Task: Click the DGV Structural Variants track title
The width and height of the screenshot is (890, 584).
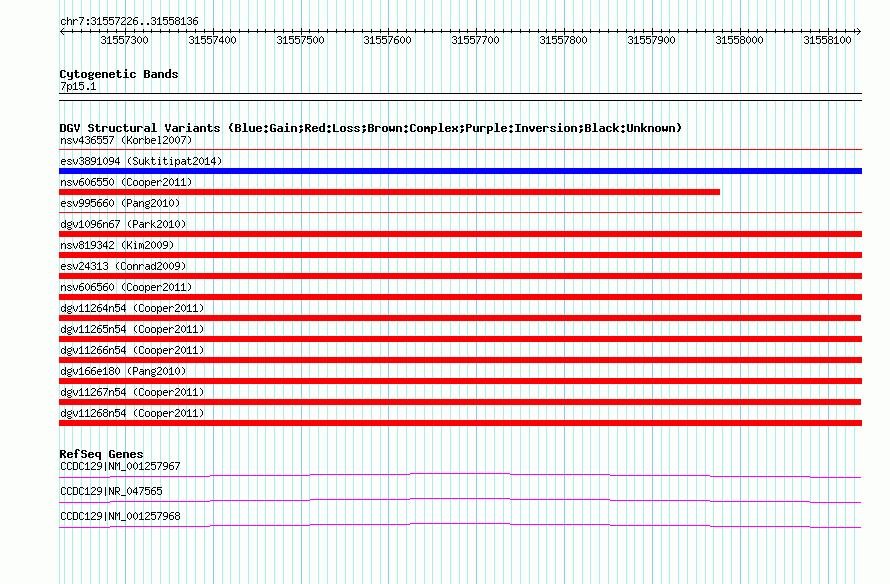Action: click(x=371, y=128)
